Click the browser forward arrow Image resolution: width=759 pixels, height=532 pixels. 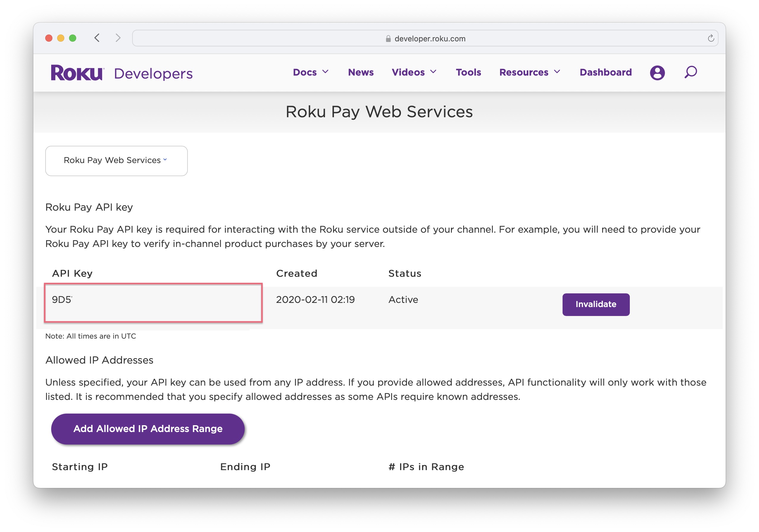pyautogui.click(x=118, y=38)
